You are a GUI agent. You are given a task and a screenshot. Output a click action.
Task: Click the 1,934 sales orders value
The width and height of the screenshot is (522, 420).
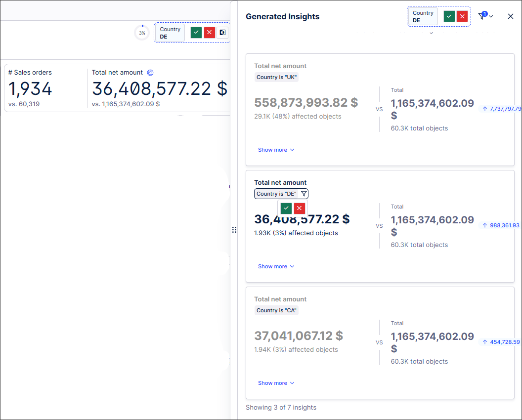pyautogui.click(x=30, y=89)
